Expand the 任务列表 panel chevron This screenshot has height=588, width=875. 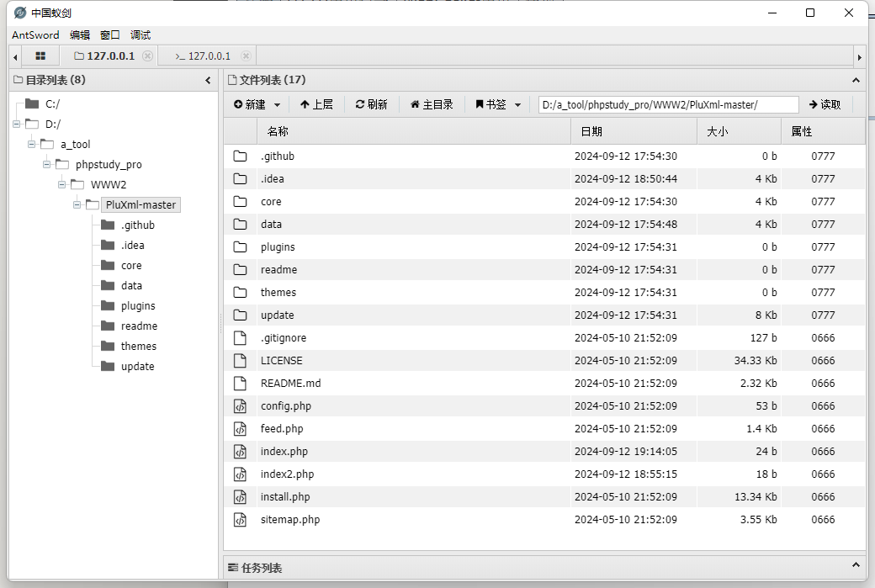pyautogui.click(x=856, y=565)
